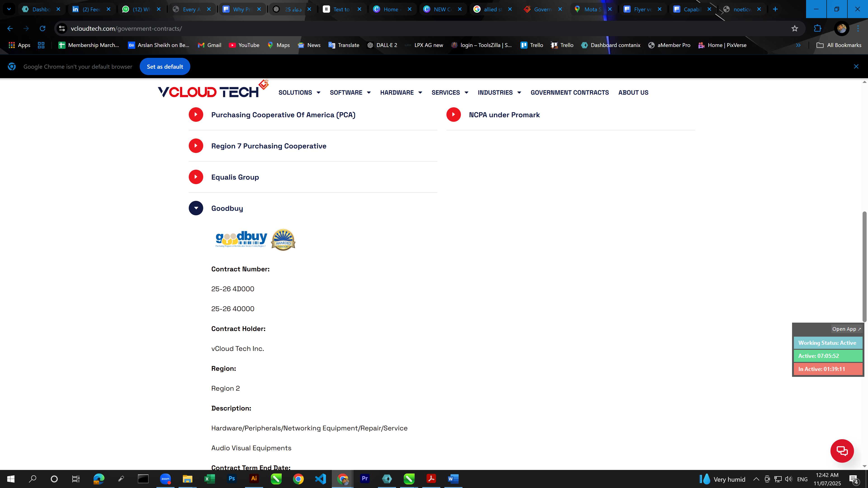Open the tab search dropdown arrow
The image size is (868, 488).
pos(9,9)
